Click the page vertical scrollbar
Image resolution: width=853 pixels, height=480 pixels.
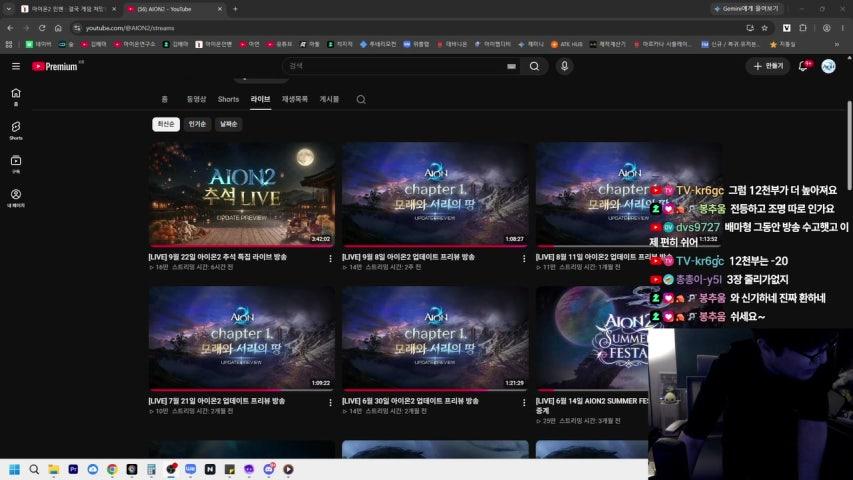click(x=849, y=144)
